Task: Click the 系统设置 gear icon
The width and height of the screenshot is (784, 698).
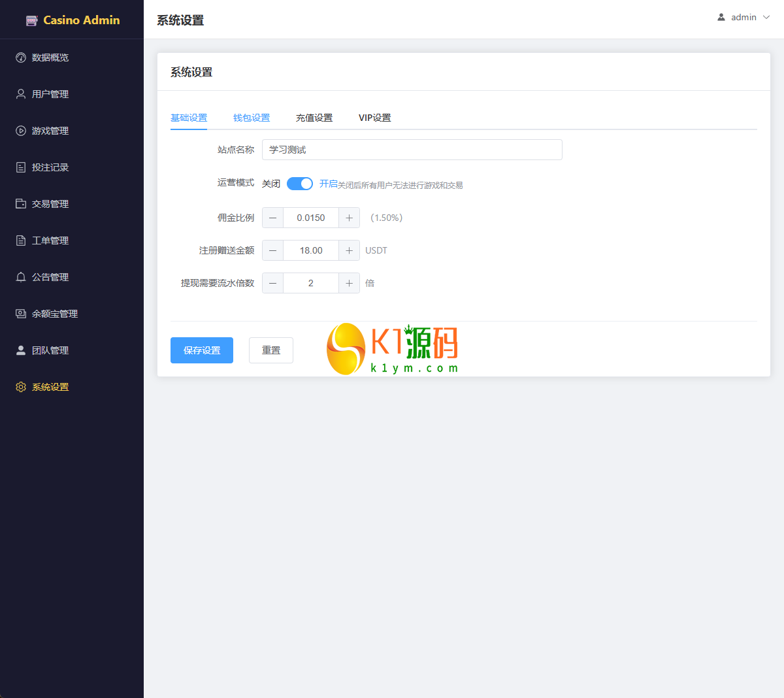Action: [21, 387]
